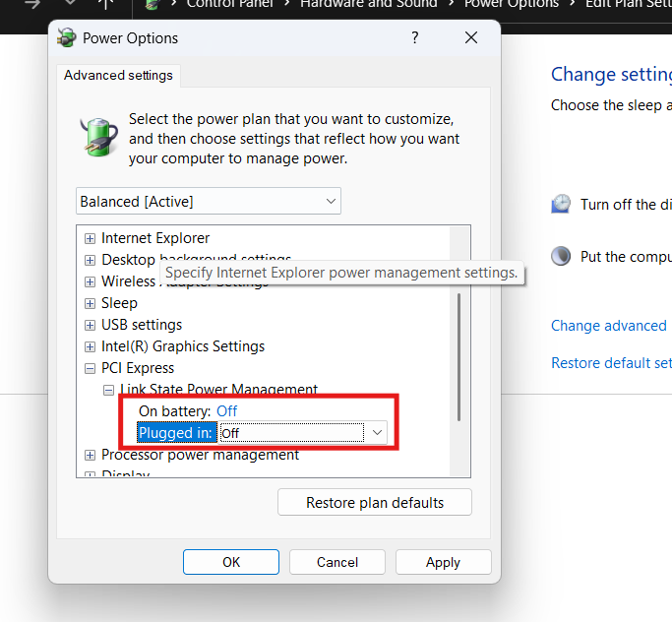Click the Cancel button
The width and height of the screenshot is (672, 622).
tap(337, 562)
